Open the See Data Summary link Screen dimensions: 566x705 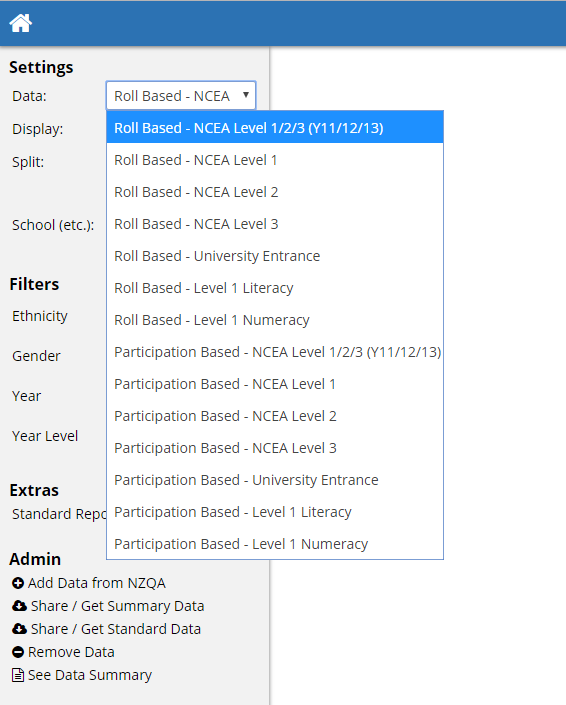[x=90, y=675]
